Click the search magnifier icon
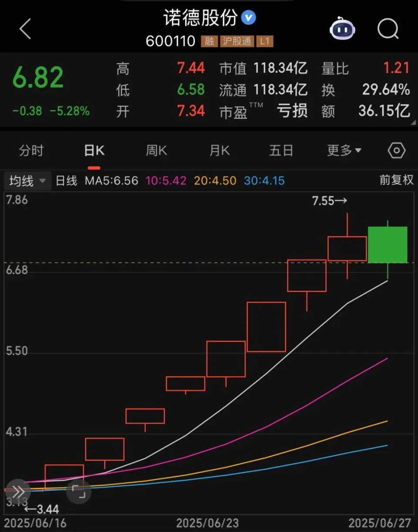 388,30
